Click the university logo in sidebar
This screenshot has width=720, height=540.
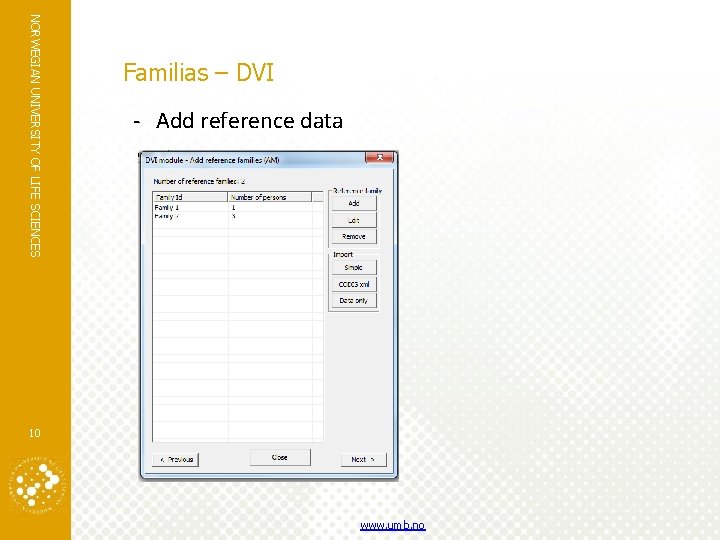point(37,485)
